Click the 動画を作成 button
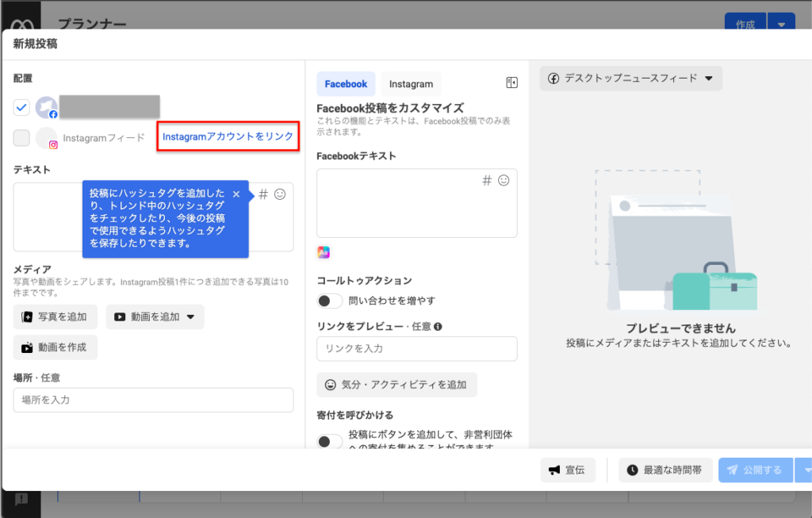 pos(56,347)
